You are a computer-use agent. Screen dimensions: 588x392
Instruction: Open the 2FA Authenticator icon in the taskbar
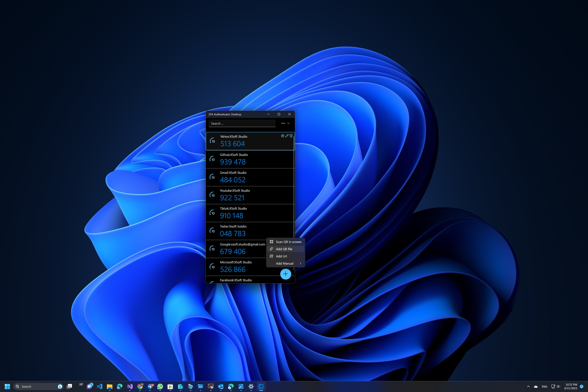(x=261, y=386)
